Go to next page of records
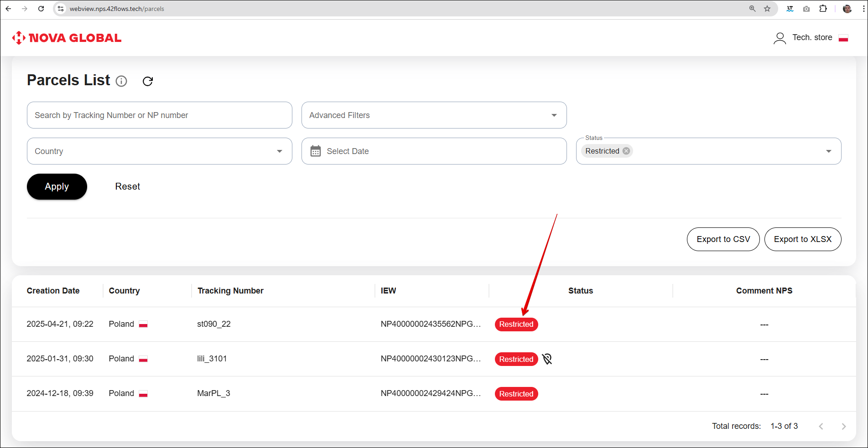Image resolution: width=868 pixels, height=448 pixels. tap(843, 427)
